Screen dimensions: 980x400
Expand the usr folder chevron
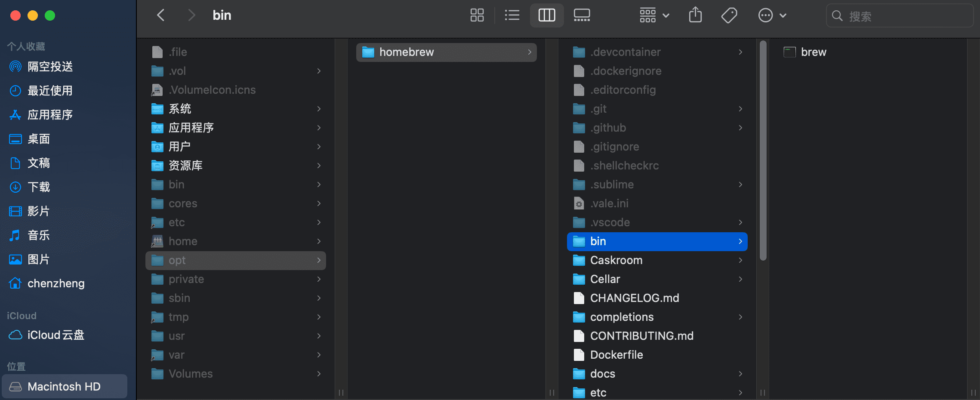tap(319, 336)
